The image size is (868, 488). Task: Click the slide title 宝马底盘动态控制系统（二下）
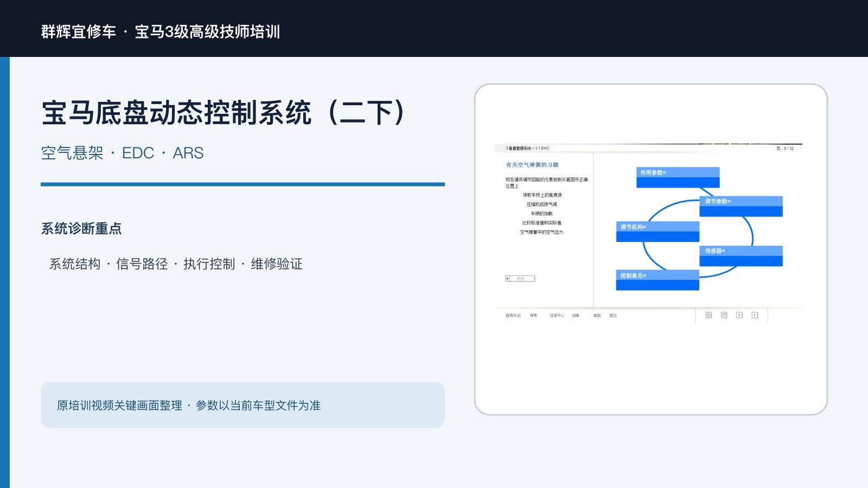click(x=224, y=112)
